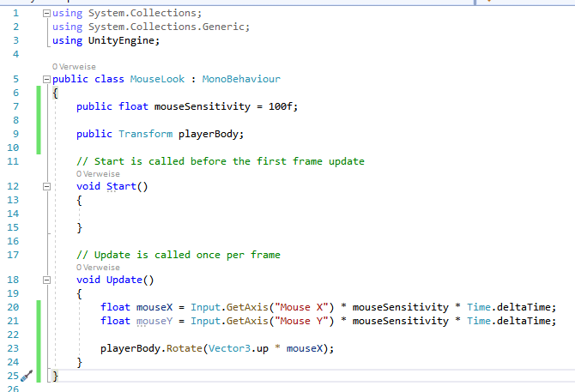The width and height of the screenshot is (575, 392).
Task: Click the MonoBehaviour base class name
Action: [241, 79]
